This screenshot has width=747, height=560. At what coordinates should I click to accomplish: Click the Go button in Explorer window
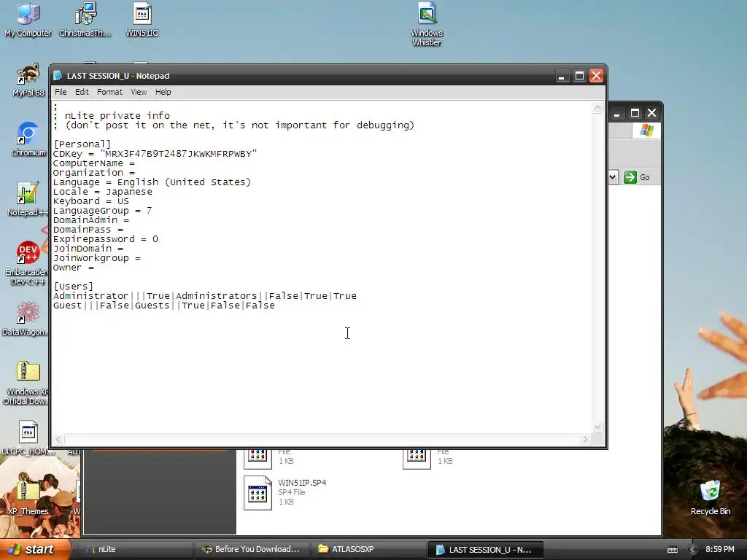coord(637,177)
